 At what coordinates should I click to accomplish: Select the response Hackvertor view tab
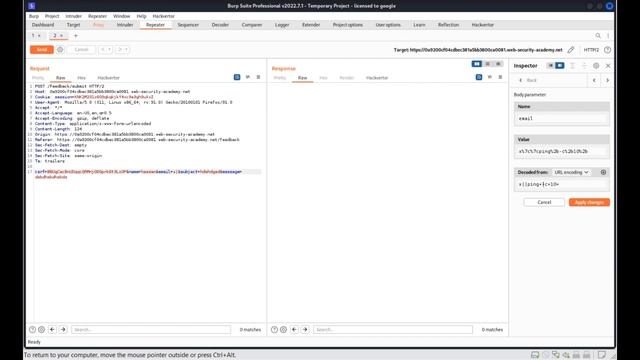pos(377,78)
